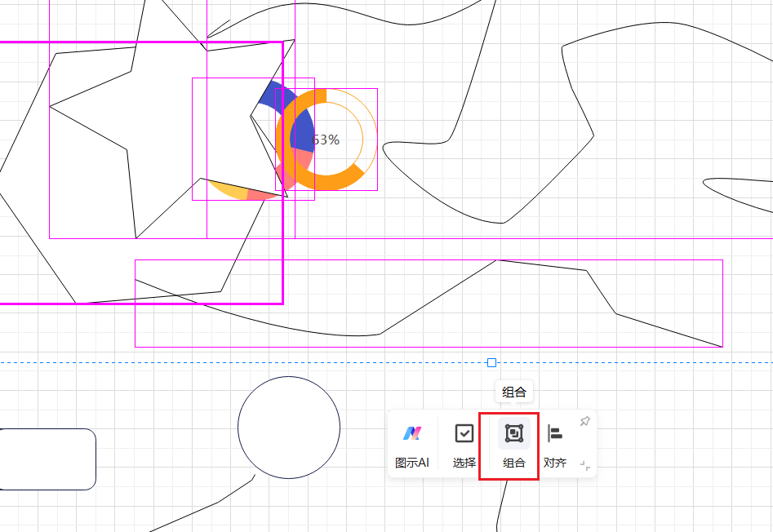The height and width of the screenshot is (532, 773).
Task: Click the 63% label in the donut chart
Action: coord(326,140)
